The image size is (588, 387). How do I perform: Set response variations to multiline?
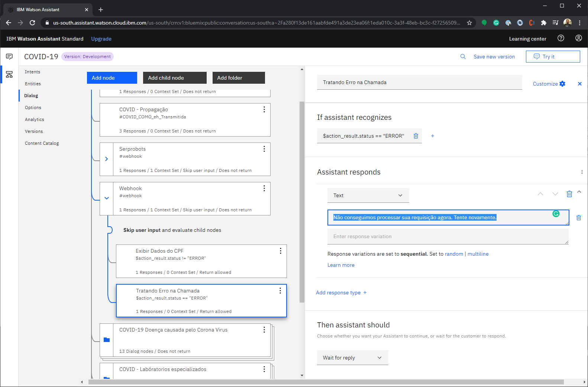click(478, 254)
